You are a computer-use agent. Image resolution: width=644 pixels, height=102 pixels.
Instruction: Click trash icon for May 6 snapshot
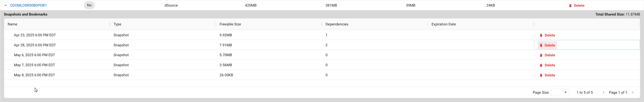[x=541, y=55]
